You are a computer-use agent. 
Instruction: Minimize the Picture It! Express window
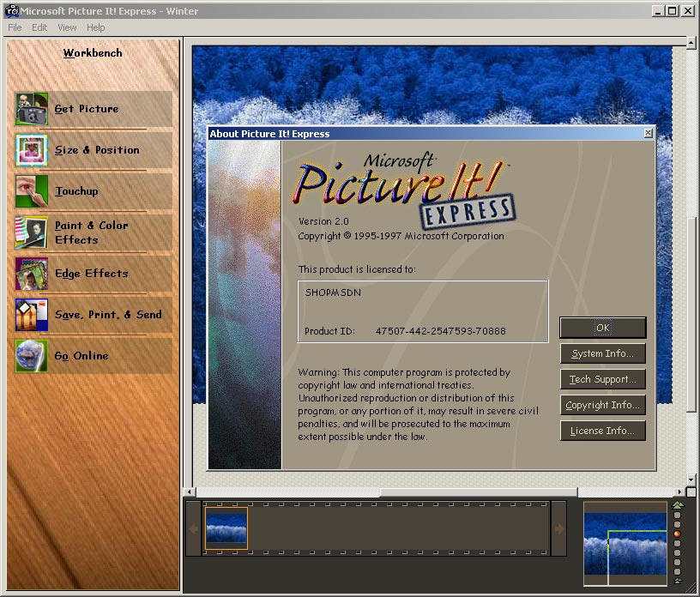(658, 11)
